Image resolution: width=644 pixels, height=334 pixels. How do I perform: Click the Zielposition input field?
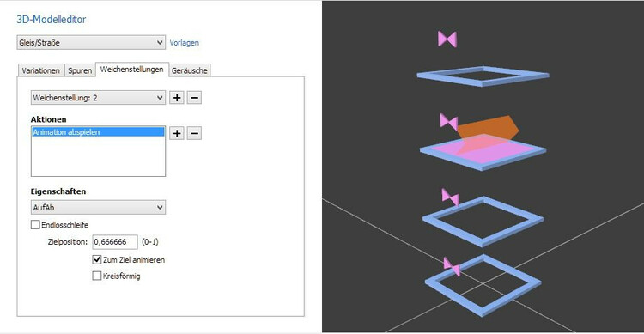point(115,242)
